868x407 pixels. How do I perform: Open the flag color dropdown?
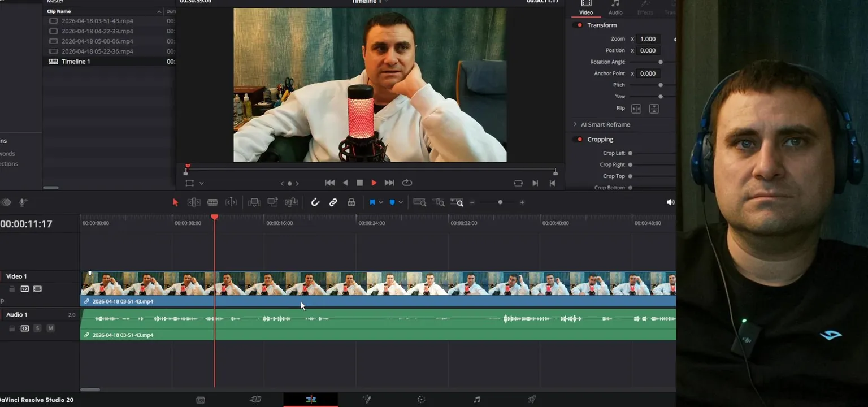381,202
